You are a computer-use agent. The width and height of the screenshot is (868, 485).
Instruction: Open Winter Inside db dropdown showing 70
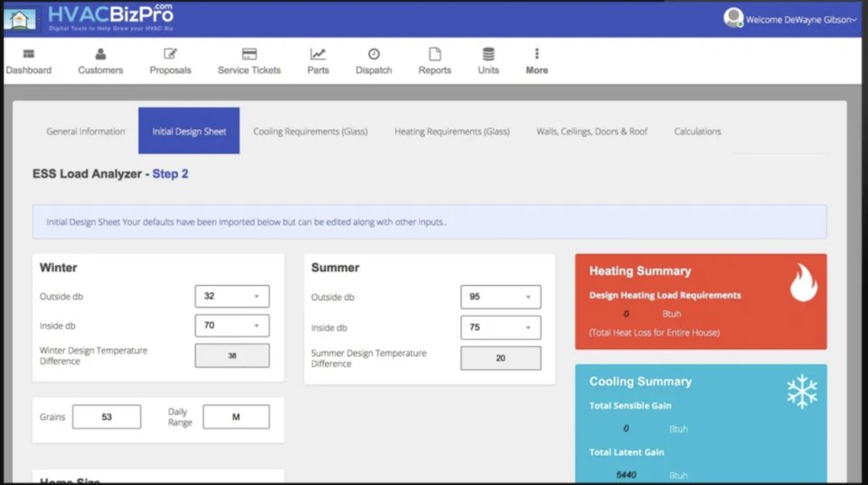tap(232, 326)
